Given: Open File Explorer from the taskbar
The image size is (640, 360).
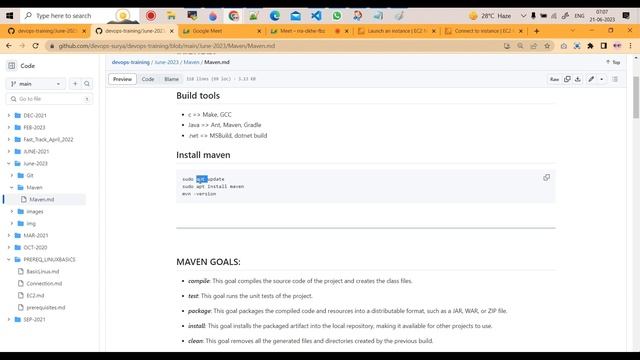Looking at the screenshot, I should tap(171, 16).
